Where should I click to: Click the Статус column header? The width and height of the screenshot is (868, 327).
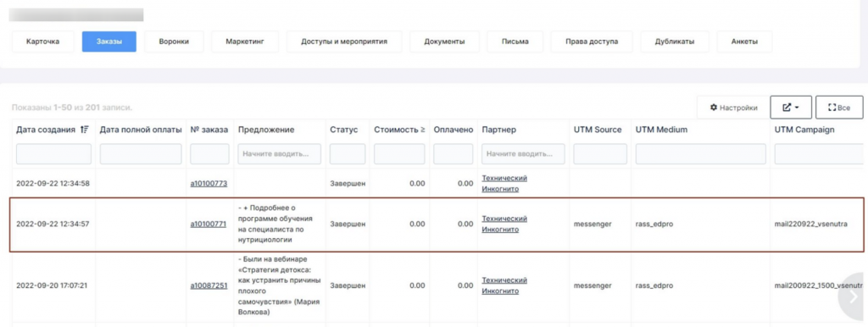tap(344, 130)
